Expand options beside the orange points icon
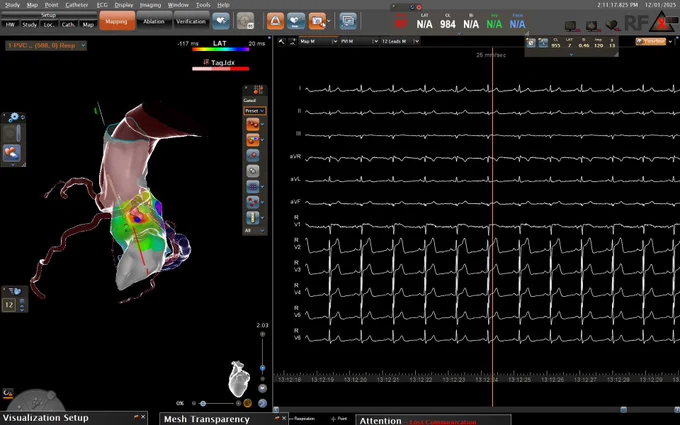This screenshot has height=425, width=680. coord(262,124)
